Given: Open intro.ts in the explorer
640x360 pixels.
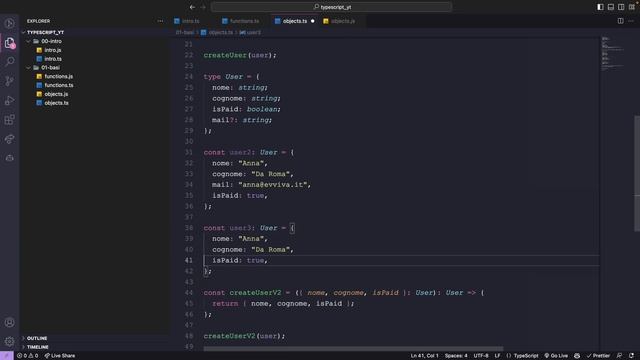Looking at the screenshot, I should (53, 59).
